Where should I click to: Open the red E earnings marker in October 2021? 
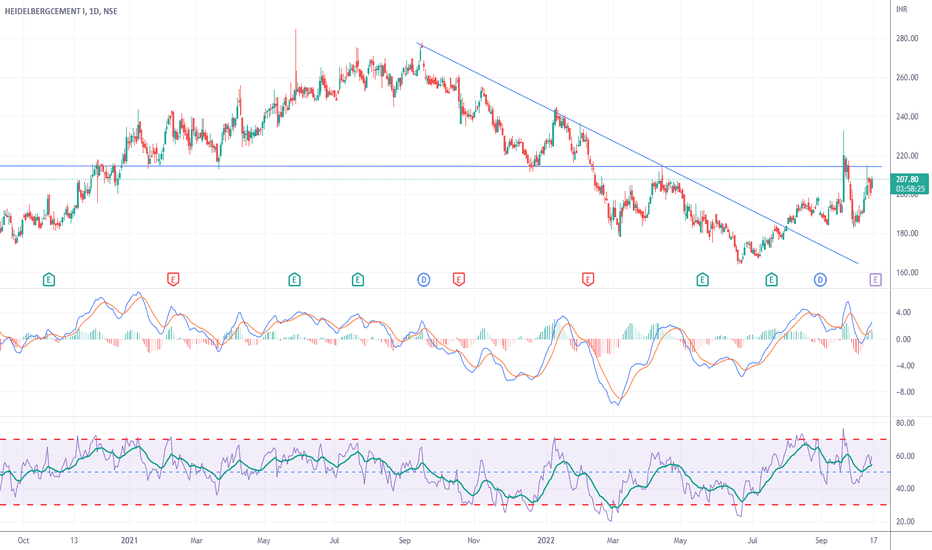pos(458,279)
